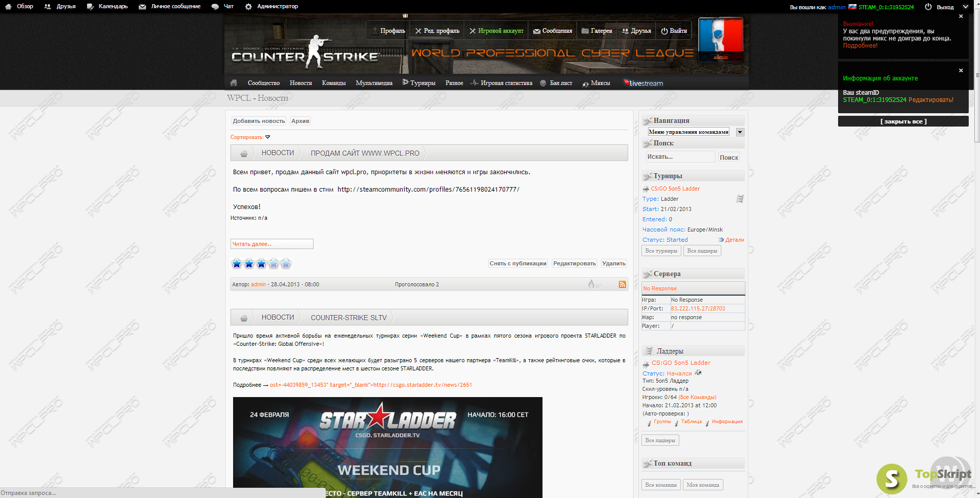Click the envelope icon next to Сообщения
This screenshot has width=980, height=498.
point(537,31)
